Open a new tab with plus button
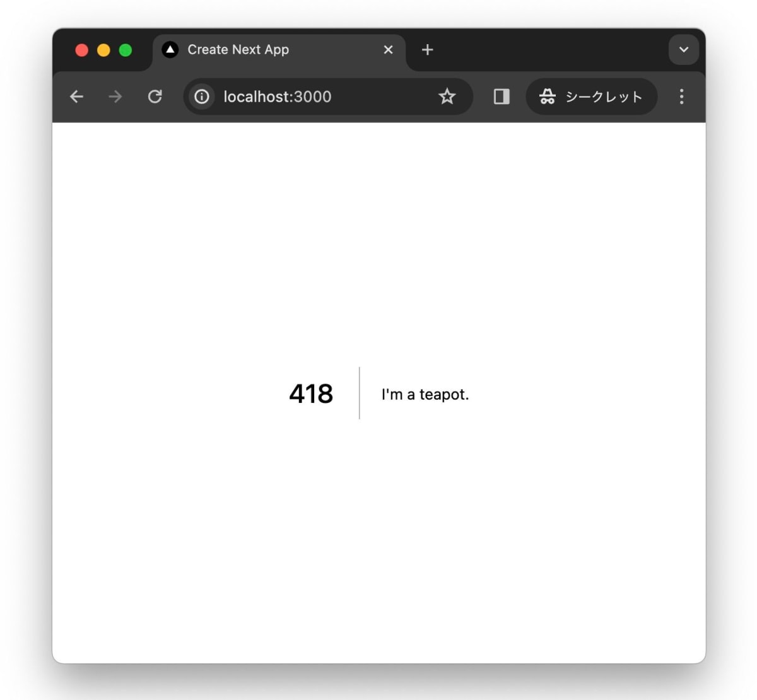 click(x=427, y=50)
